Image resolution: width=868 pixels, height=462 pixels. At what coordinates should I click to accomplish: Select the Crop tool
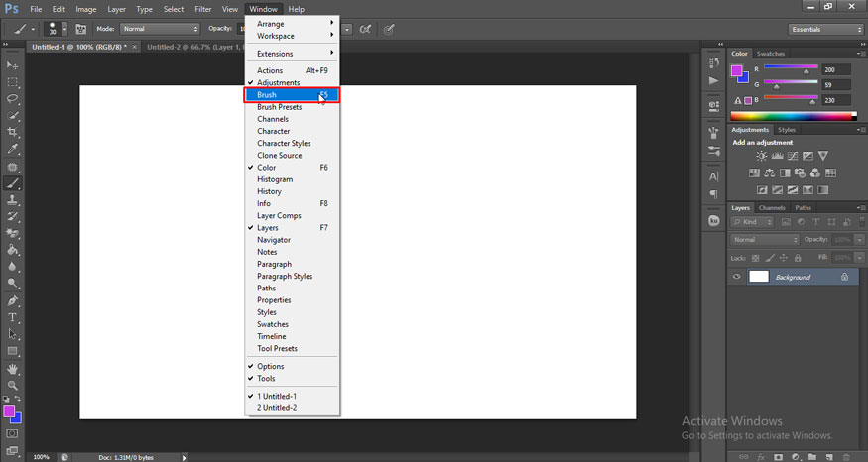point(13,133)
